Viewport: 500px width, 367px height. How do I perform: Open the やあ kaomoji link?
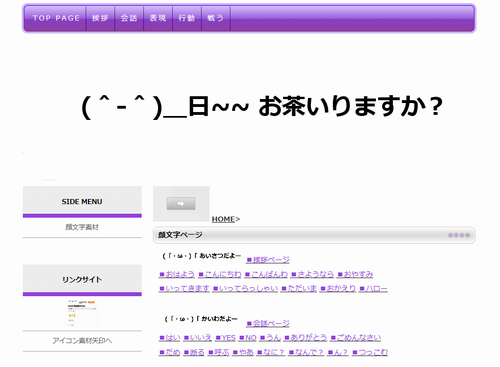(x=243, y=352)
